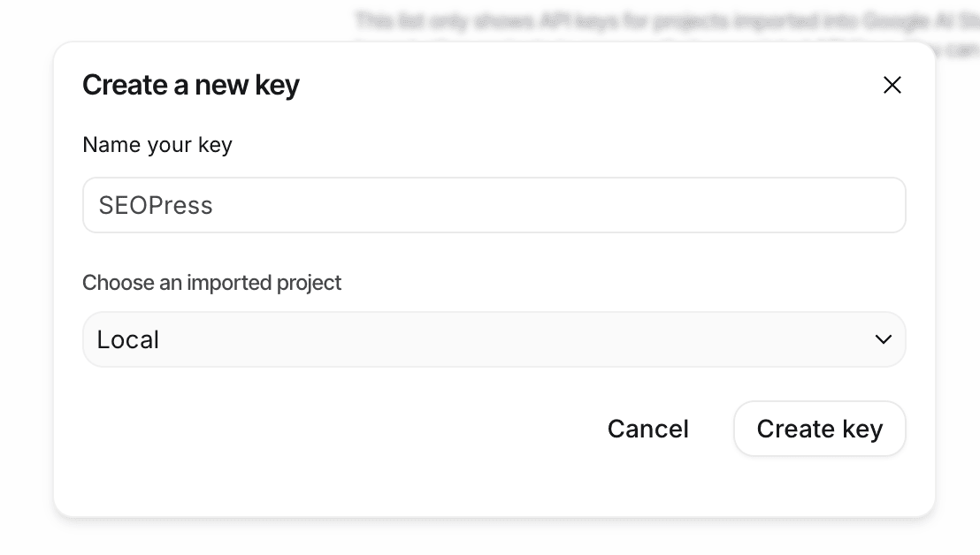Click the 'Create a new key' heading
Screen dimensions: 980x555
click(x=191, y=85)
